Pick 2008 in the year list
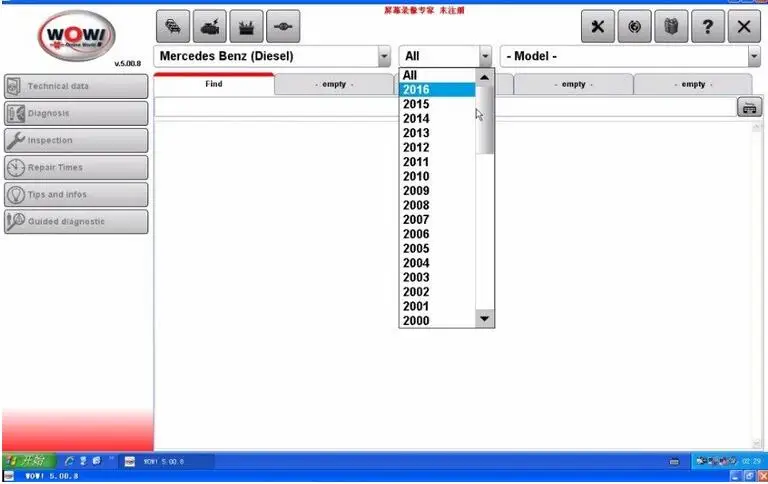768x484 pixels. [x=437, y=205]
